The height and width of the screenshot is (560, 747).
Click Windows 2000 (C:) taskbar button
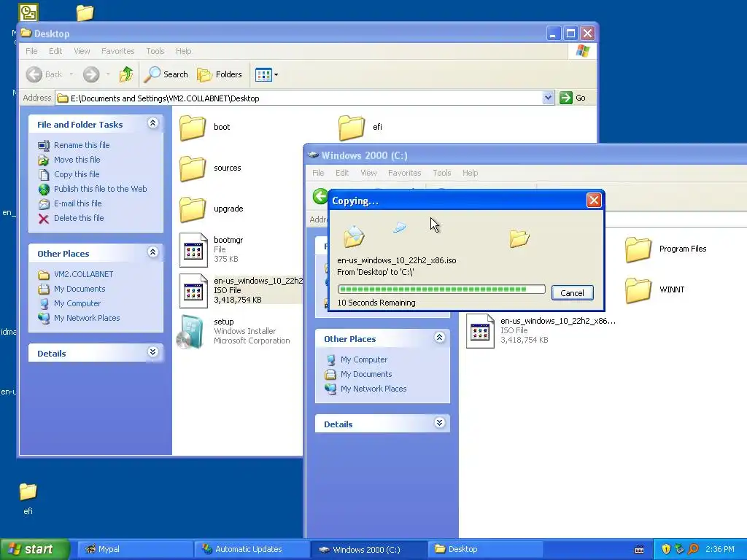click(368, 549)
